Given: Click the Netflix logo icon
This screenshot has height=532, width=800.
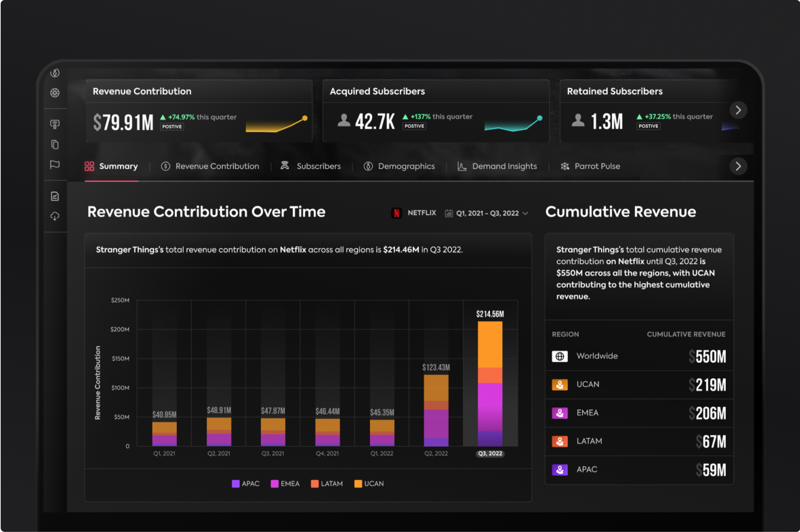Looking at the screenshot, I should [x=396, y=213].
